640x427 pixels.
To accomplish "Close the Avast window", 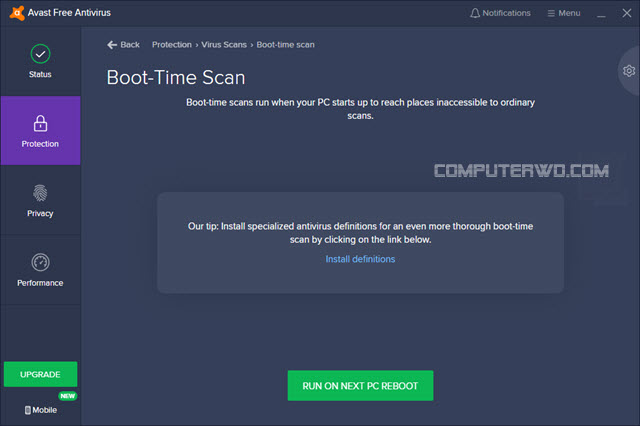I will (x=627, y=13).
